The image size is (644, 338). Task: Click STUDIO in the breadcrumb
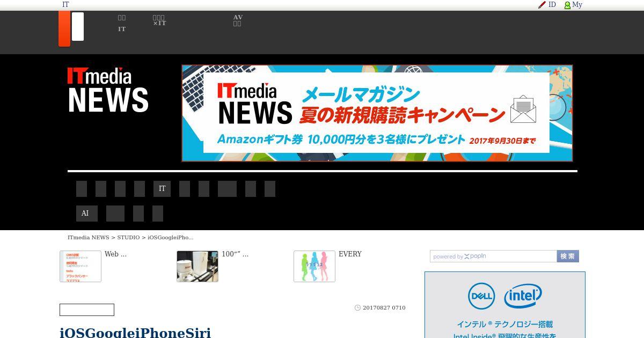click(x=128, y=237)
